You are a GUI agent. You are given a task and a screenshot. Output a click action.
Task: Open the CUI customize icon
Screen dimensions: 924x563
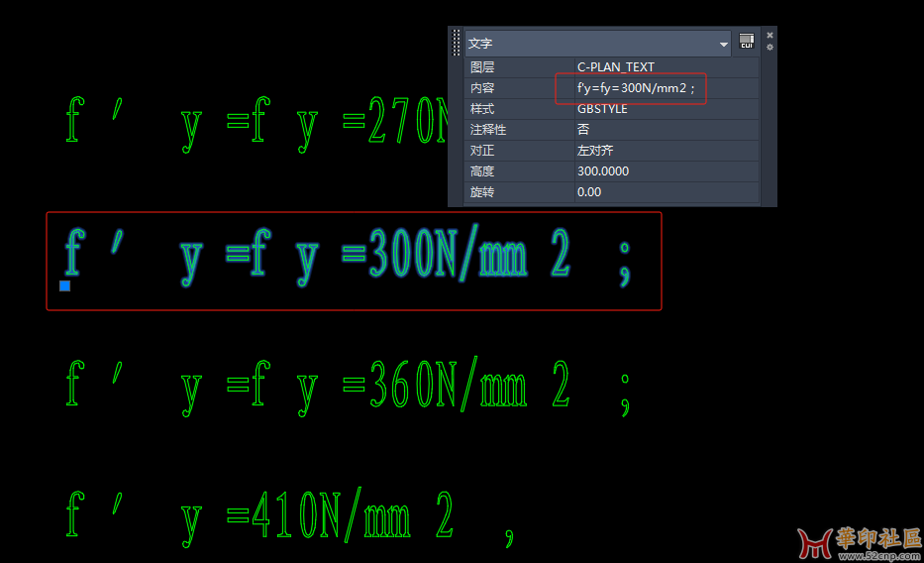tap(747, 42)
